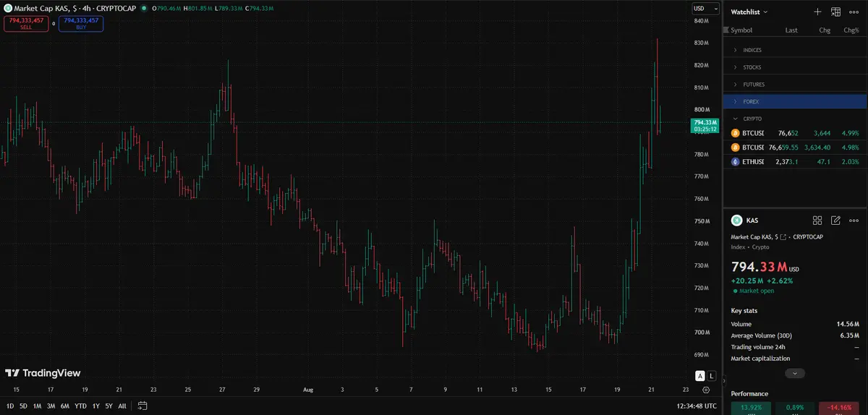
Task: Click the Go to date calendar icon
Action: click(142, 406)
